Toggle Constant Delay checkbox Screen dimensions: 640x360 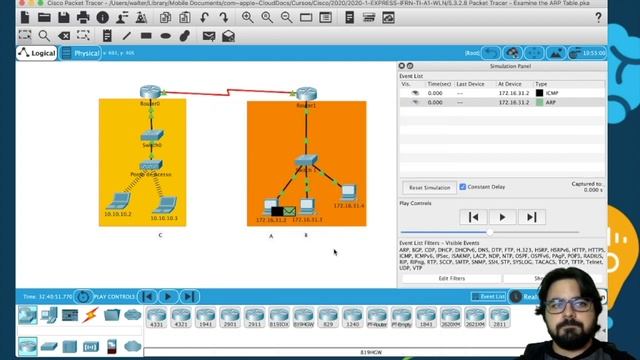(x=462, y=187)
